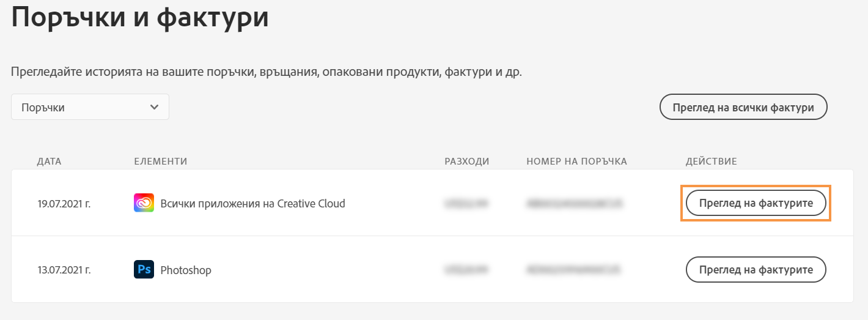
Task: Click the Photoshop app icon
Action: 144,270
